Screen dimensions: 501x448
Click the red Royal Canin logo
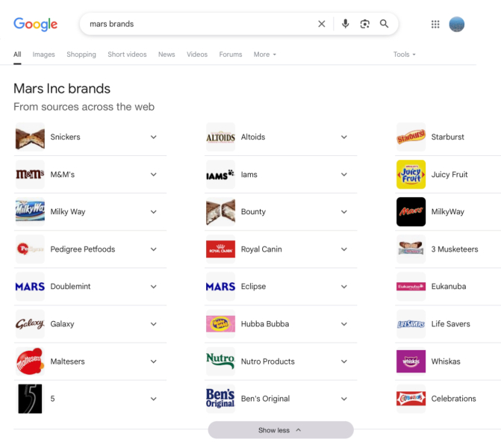click(x=220, y=249)
